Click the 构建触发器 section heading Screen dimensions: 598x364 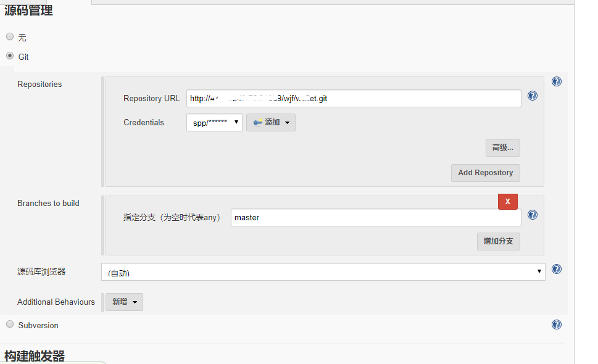[x=35, y=356]
